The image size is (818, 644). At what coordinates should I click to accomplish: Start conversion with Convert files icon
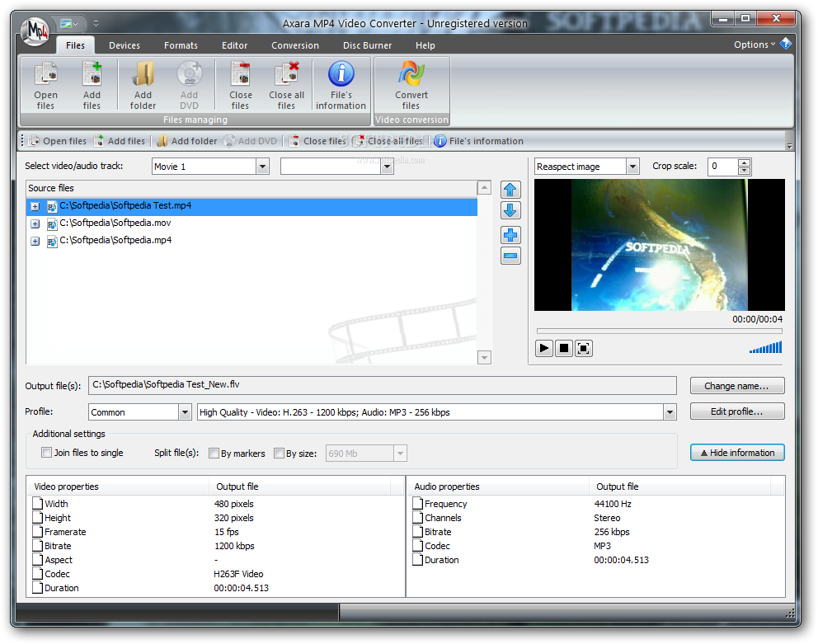tap(411, 86)
